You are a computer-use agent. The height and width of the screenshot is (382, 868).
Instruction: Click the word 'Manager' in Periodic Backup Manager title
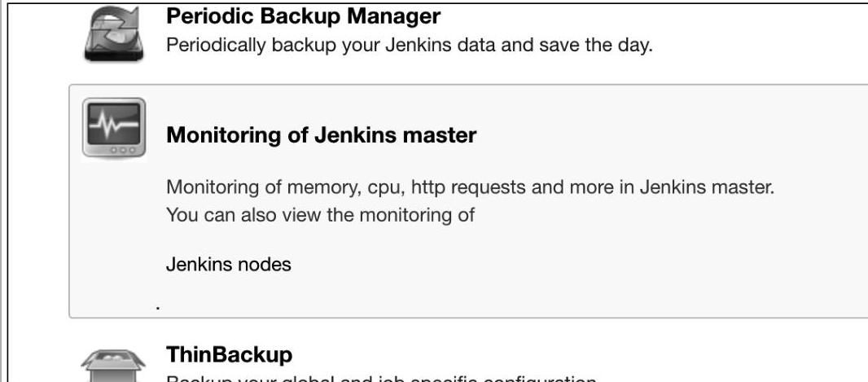point(394,15)
